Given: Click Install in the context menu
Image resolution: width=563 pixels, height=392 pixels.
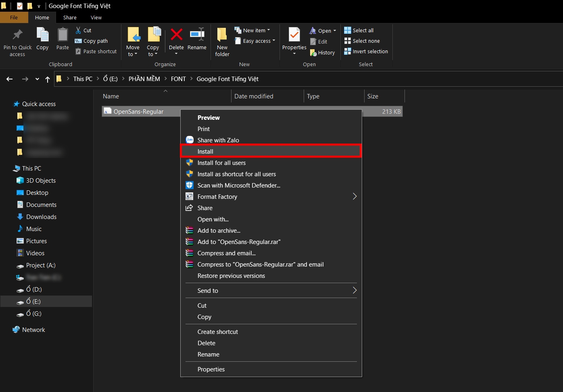Looking at the screenshot, I should [271, 151].
